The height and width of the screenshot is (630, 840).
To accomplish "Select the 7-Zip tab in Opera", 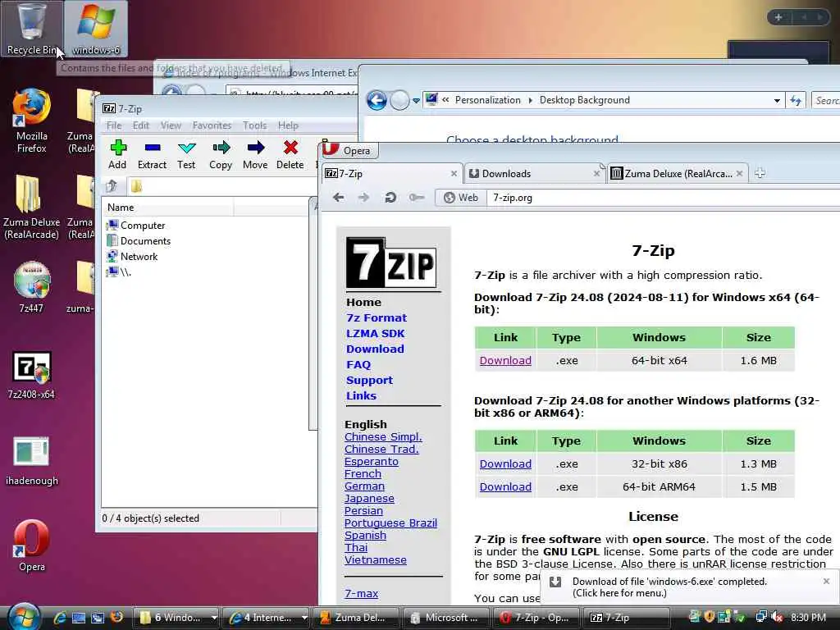I will click(x=391, y=174).
